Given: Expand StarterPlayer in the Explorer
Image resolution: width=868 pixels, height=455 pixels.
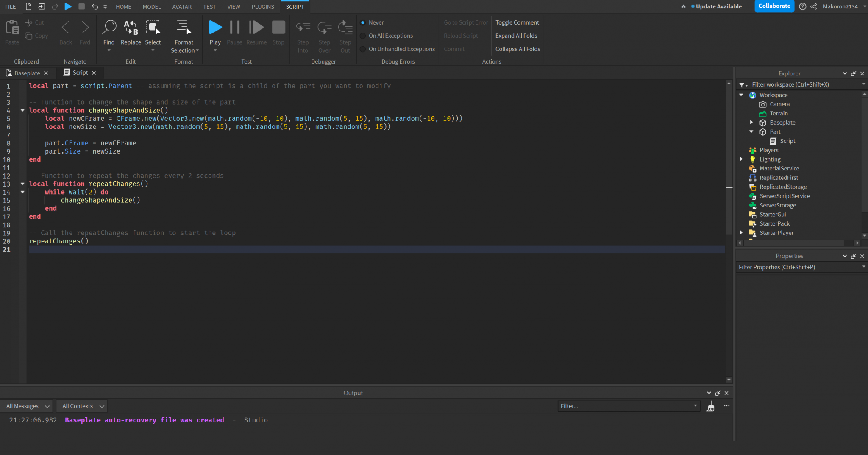Looking at the screenshot, I should point(740,232).
